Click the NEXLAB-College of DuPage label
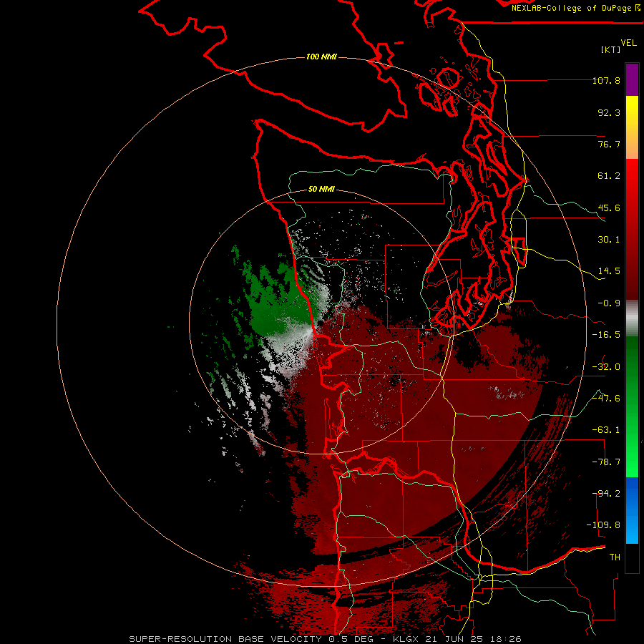 (575, 8)
